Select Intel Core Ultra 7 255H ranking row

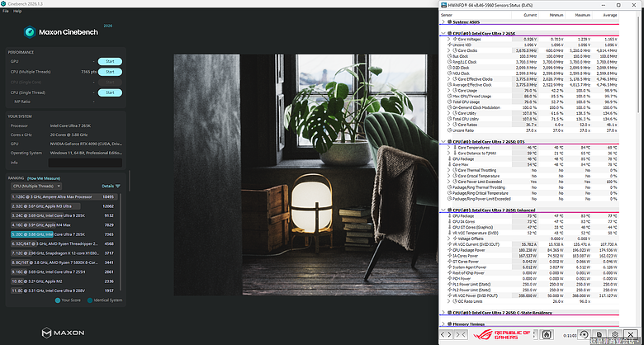click(64, 272)
